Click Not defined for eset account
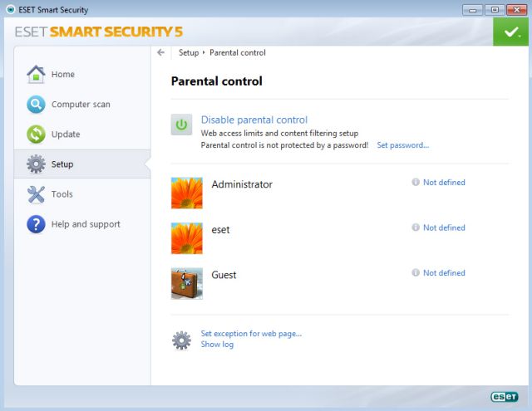Viewport: 532px width, 411px height. click(x=443, y=228)
